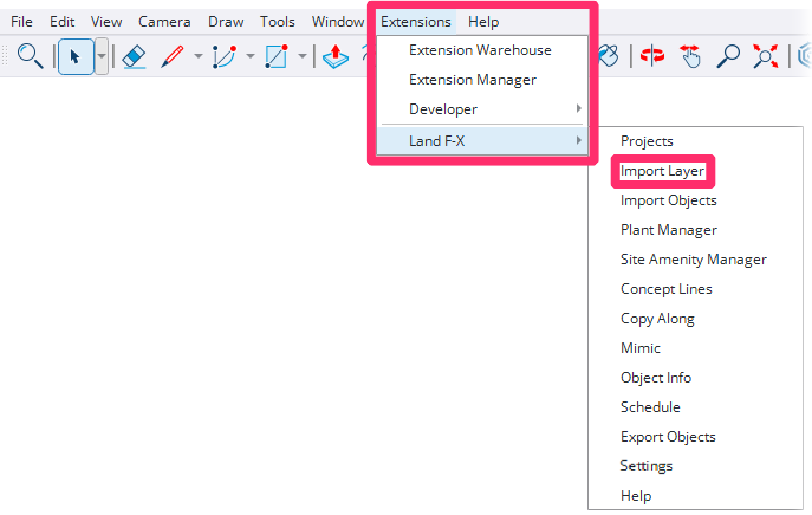The height and width of the screenshot is (515, 812).
Task: Open the File menu
Action: [22, 22]
